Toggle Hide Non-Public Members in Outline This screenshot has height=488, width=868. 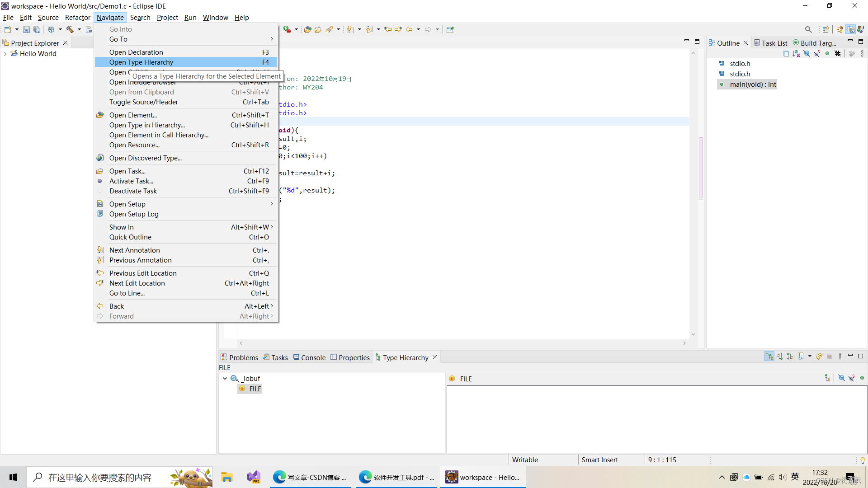click(827, 53)
